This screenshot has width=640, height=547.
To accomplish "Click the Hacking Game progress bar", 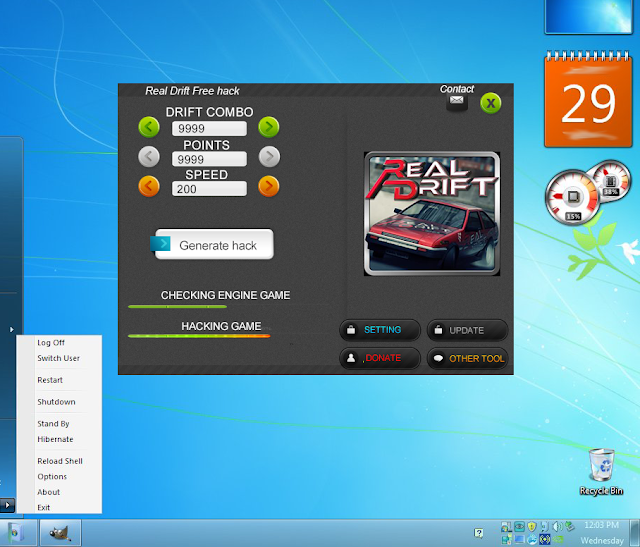I will pyautogui.click(x=199, y=336).
